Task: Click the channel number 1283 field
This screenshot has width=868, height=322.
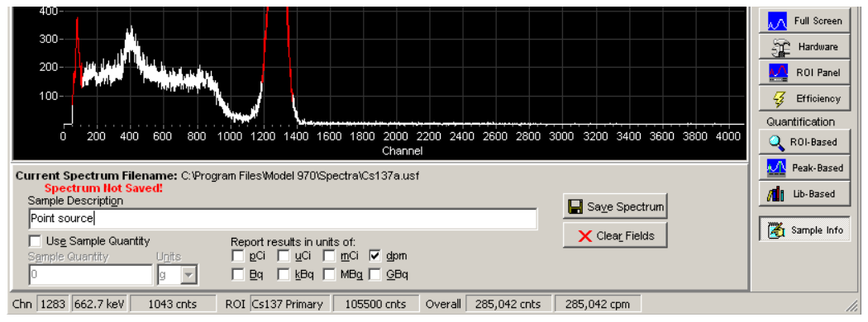Action: click(53, 304)
